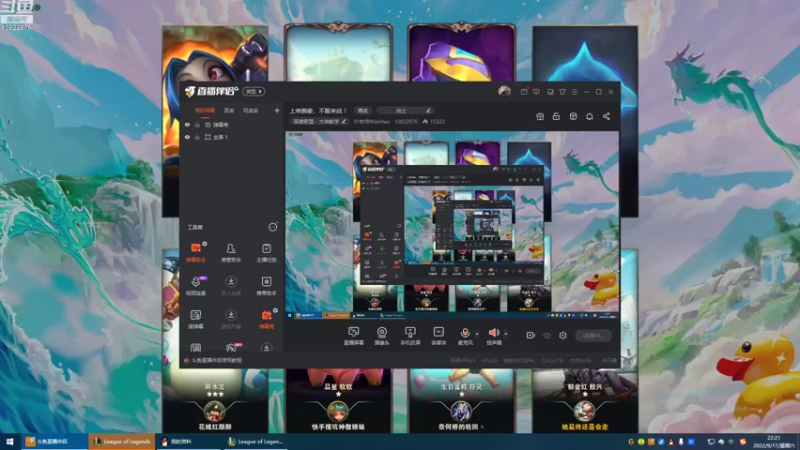
Task: Open the record video icon beside start button
Action: point(531,335)
